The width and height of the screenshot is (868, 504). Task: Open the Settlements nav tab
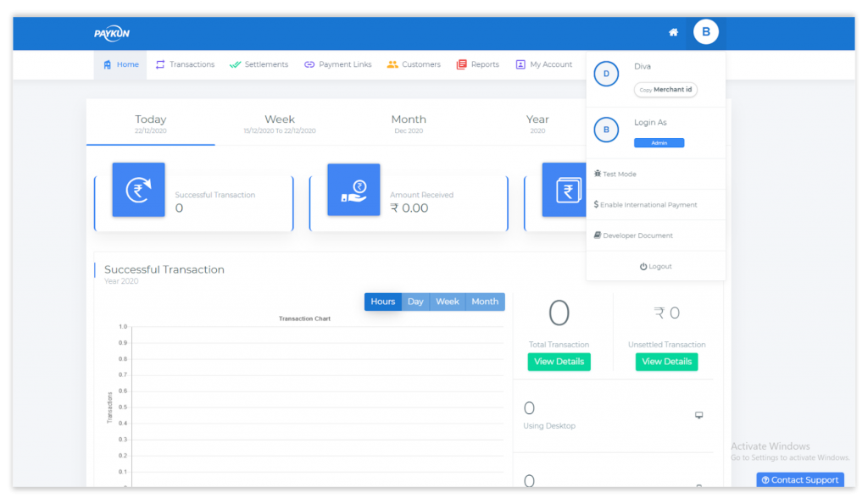[x=259, y=64]
